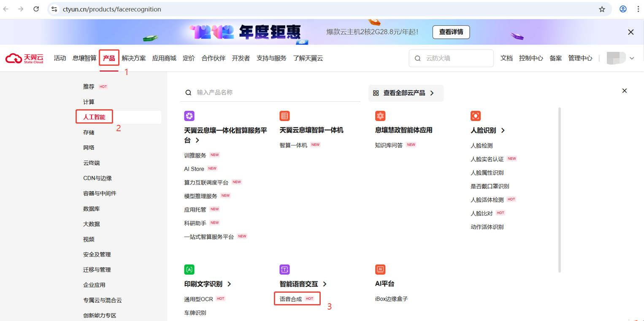644x321 pixels.
Task: Open the browser bookmark star
Action: coord(602,9)
